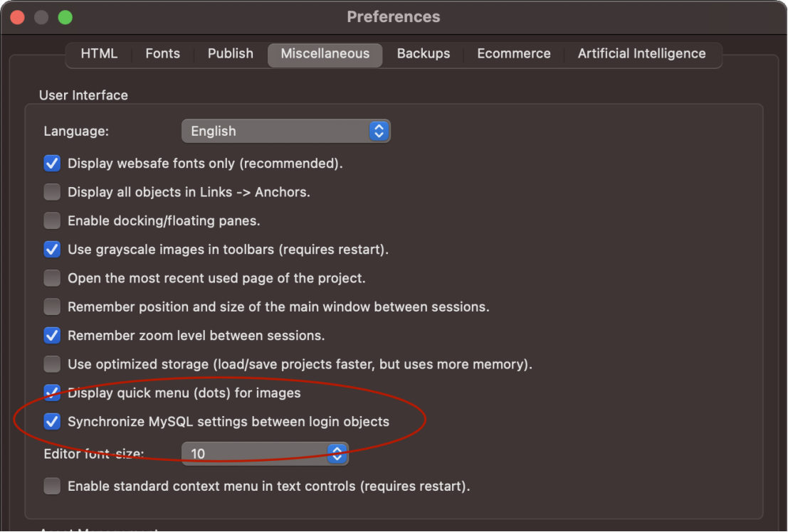Open the Language dropdown
The image size is (788, 532).
pos(285,131)
